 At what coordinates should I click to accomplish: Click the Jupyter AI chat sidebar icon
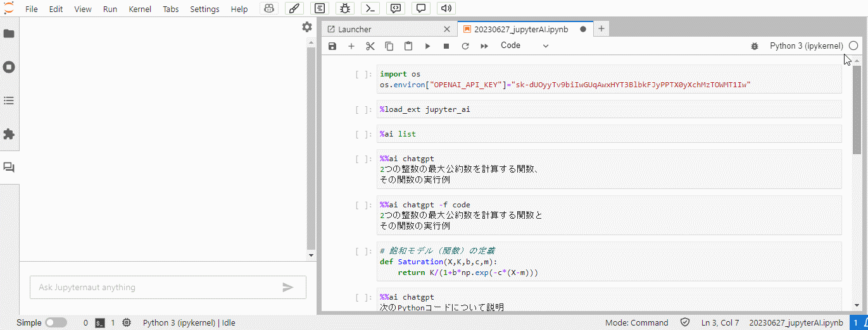[9, 168]
